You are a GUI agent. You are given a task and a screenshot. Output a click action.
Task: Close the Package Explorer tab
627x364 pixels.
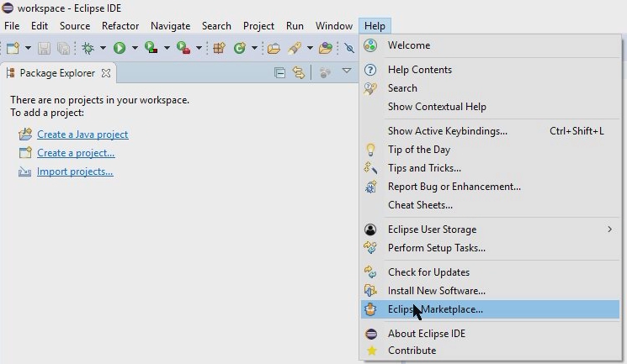click(106, 73)
